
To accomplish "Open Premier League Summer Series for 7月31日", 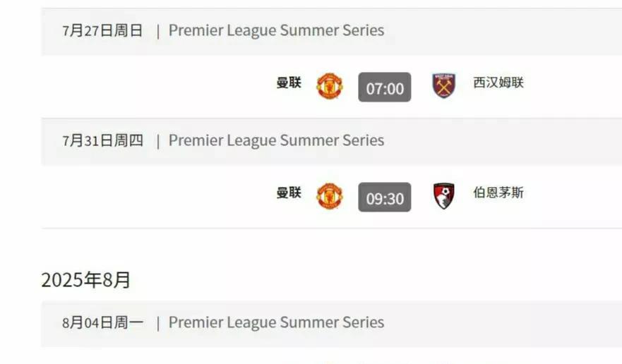I will pos(276,140).
